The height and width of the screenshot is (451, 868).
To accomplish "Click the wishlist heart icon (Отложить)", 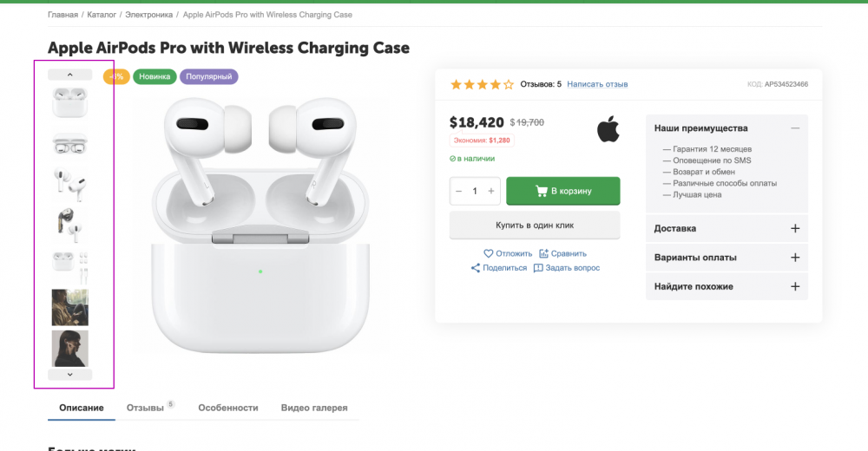I will tap(489, 254).
